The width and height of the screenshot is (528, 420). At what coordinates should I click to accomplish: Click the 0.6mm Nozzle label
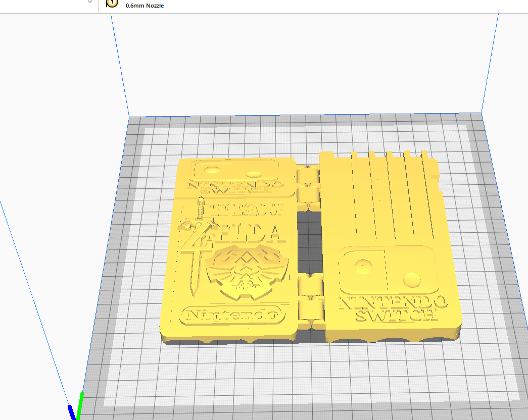145,6
